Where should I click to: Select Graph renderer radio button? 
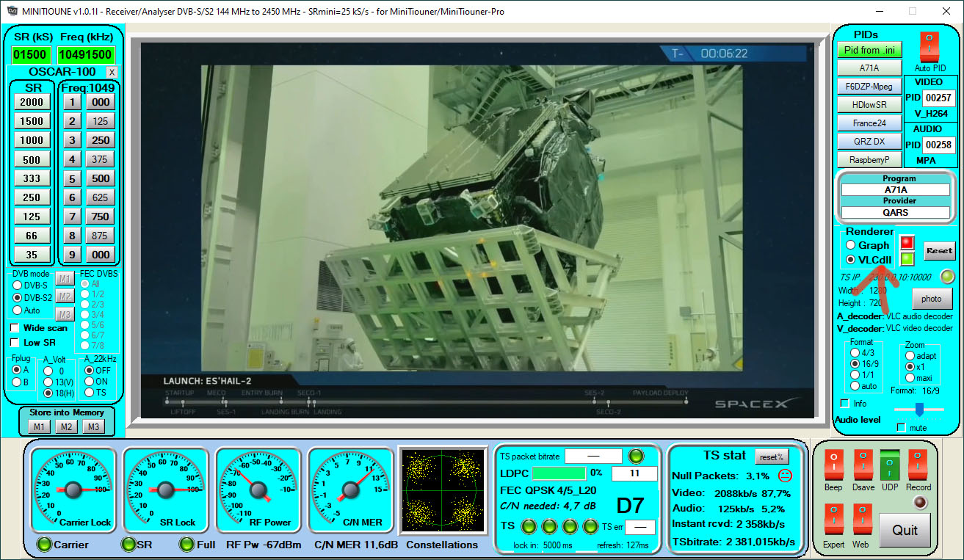851,245
